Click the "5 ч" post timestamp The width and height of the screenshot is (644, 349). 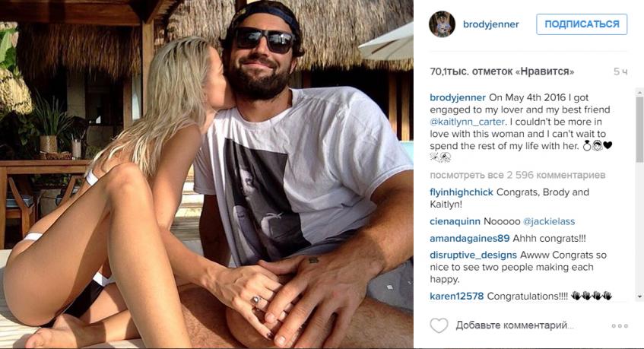point(620,71)
